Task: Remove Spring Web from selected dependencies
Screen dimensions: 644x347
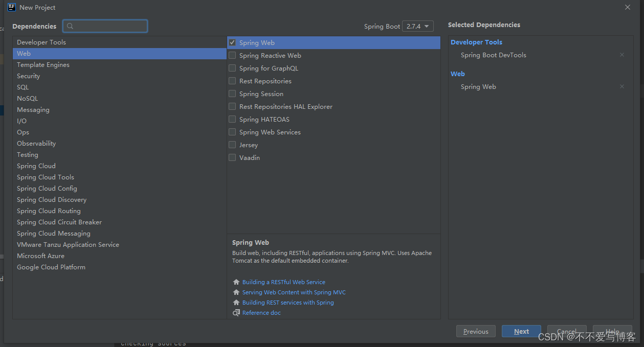Action: pyautogui.click(x=622, y=86)
